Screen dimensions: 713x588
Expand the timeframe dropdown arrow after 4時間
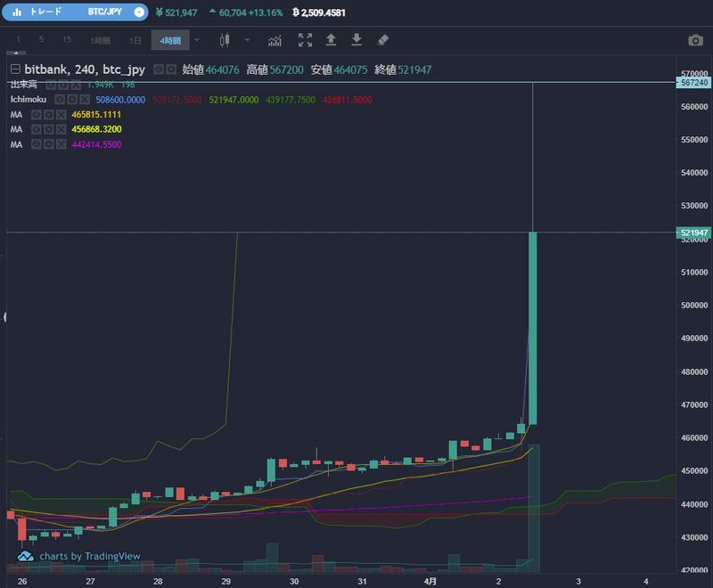tap(197, 40)
